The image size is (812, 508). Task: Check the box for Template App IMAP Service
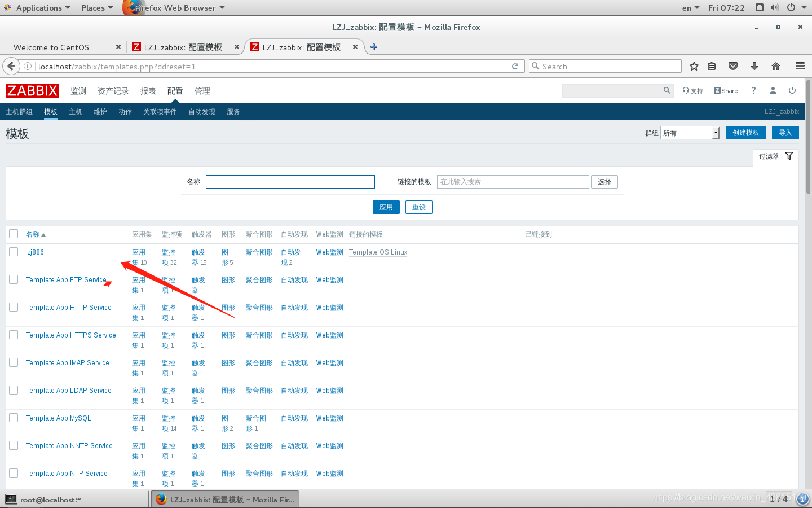[x=14, y=362]
